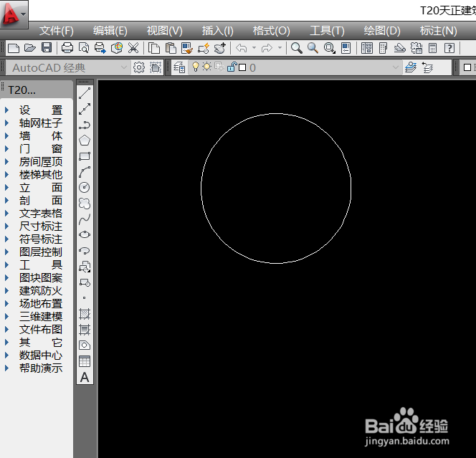The height and width of the screenshot is (458, 476).
Task: Toggle layer 0 lock padlock
Action: point(232,67)
